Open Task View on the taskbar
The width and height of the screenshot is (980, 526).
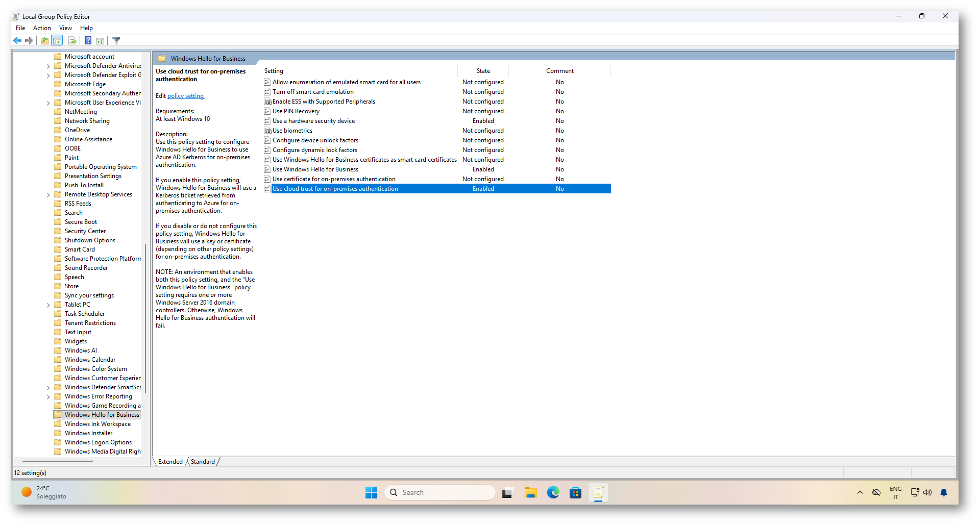(507, 493)
